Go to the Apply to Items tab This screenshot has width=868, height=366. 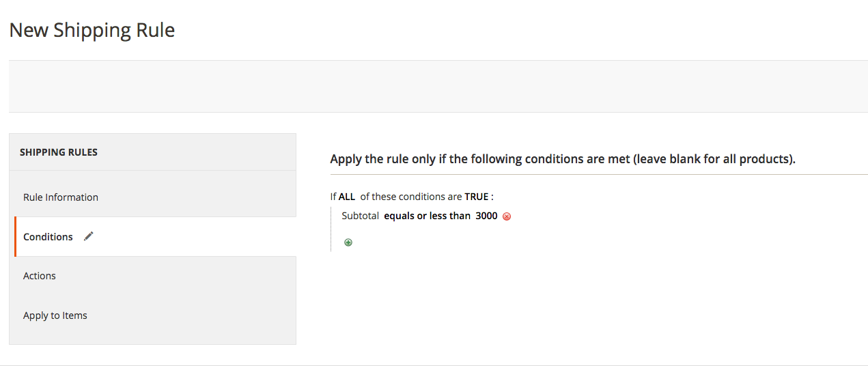tap(55, 315)
